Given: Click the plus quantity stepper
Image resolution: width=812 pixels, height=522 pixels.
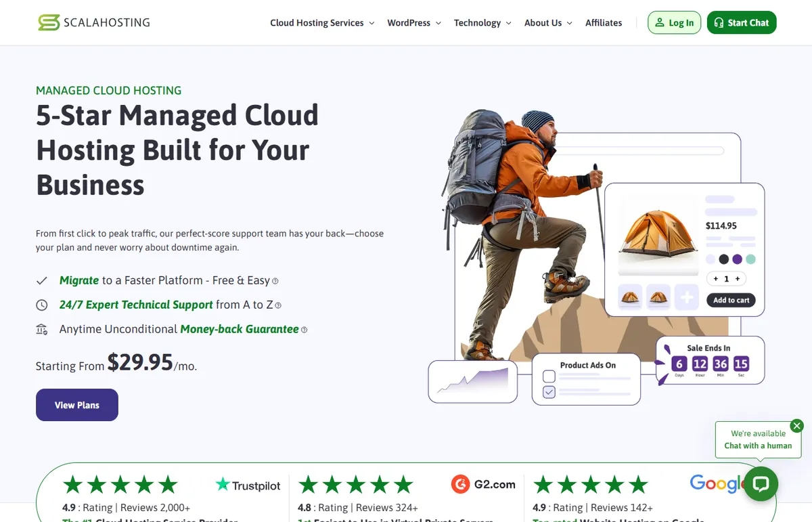Looking at the screenshot, I should click(x=738, y=278).
